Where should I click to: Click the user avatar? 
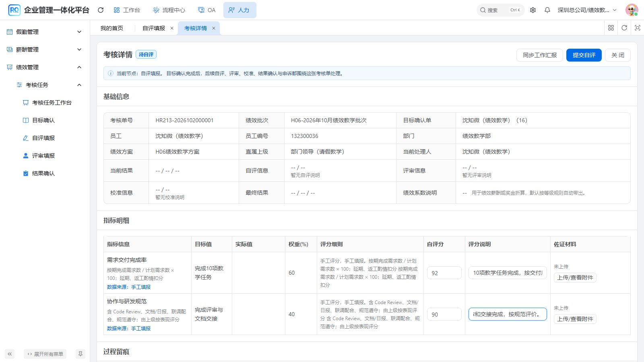pos(632,10)
